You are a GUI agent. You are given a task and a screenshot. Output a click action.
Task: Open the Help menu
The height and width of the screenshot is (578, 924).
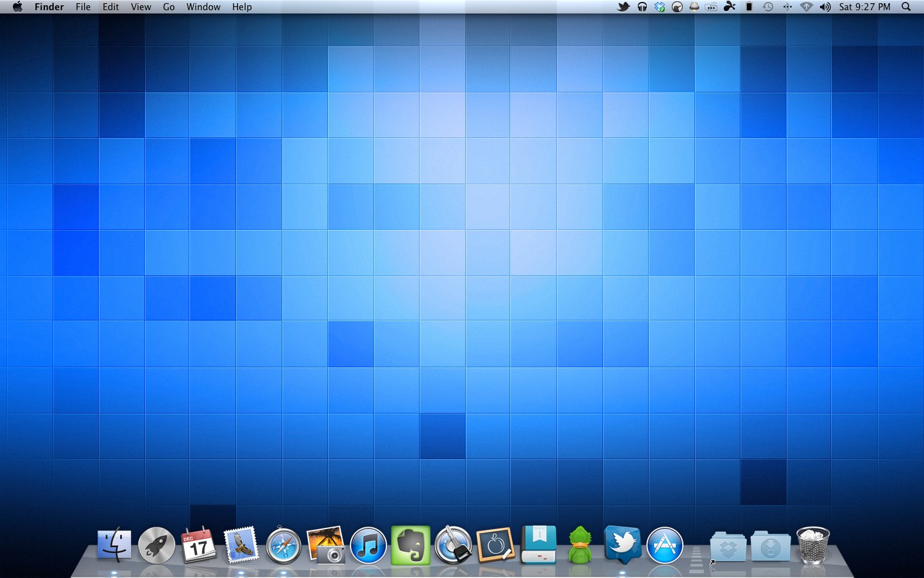click(x=242, y=6)
